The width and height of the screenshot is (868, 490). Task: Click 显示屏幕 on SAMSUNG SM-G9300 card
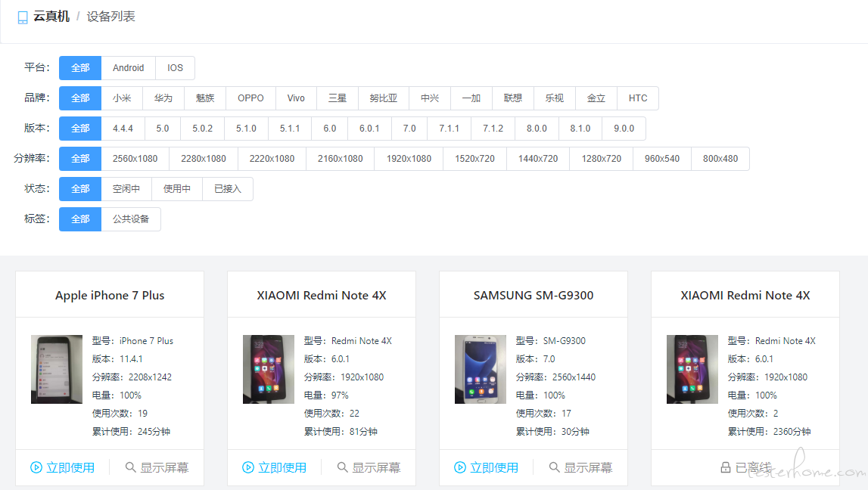tap(580, 467)
